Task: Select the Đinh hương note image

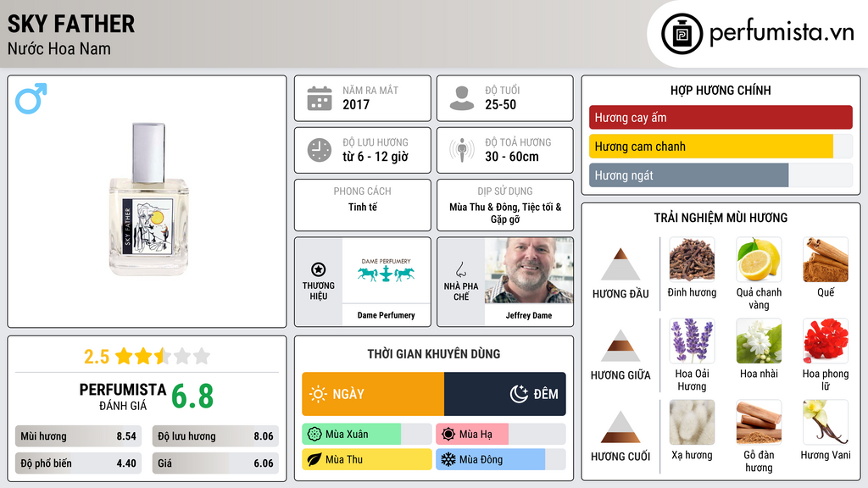Action: [692, 259]
